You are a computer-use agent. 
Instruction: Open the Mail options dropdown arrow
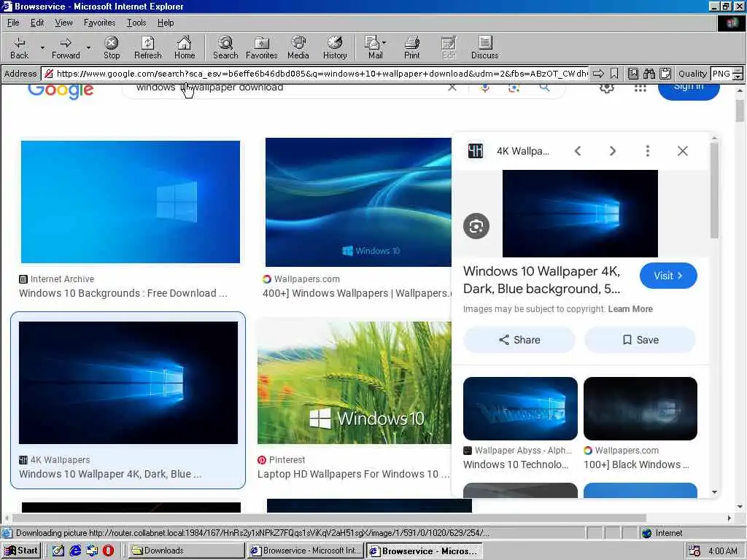point(384,43)
